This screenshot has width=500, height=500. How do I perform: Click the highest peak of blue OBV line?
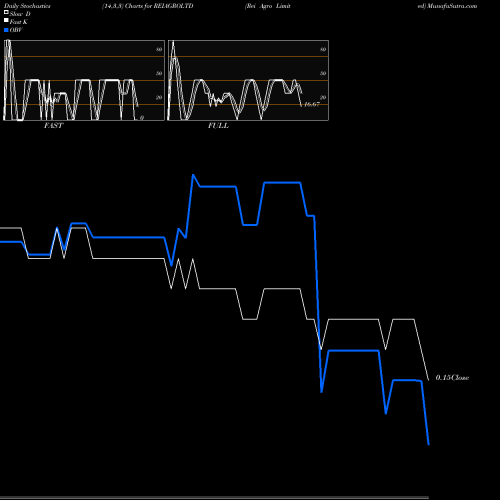point(193,175)
